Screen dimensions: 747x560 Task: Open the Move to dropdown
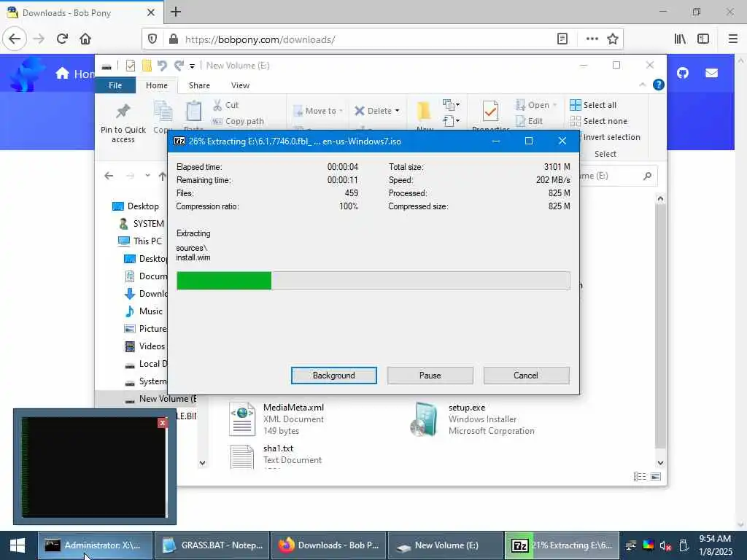(x=318, y=111)
